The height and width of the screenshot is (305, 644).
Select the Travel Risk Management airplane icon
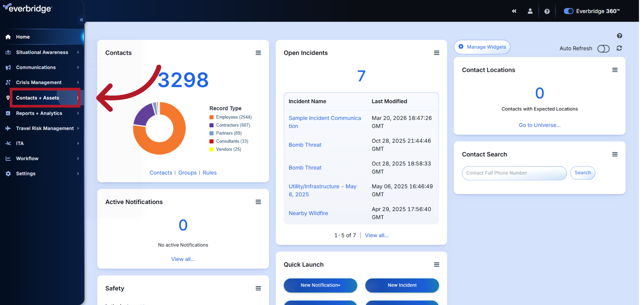point(8,128)
